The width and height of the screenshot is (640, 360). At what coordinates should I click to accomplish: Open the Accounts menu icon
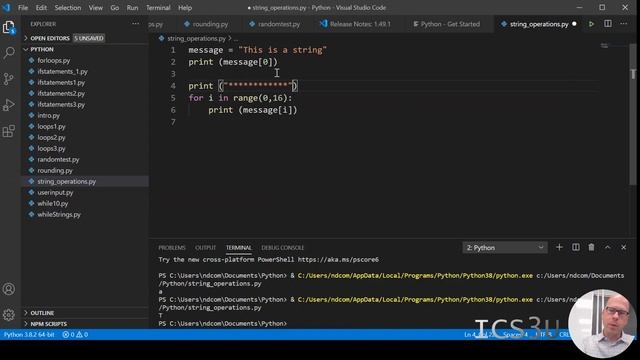pyautogui.click(x=9, y=289)
